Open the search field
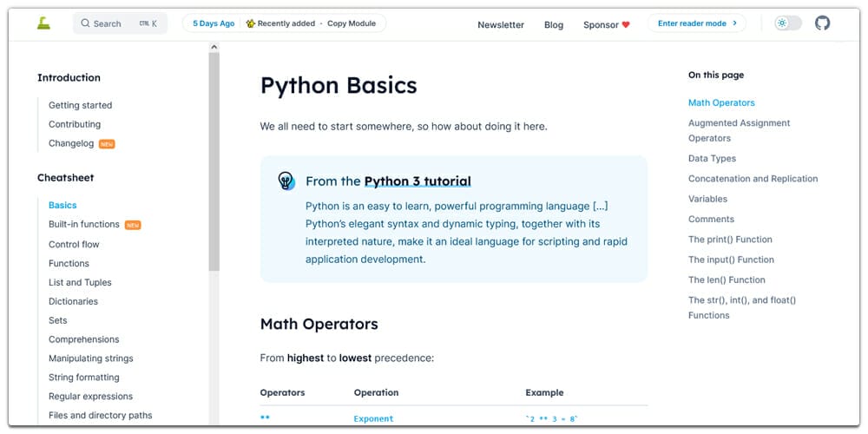 [120, 23]
